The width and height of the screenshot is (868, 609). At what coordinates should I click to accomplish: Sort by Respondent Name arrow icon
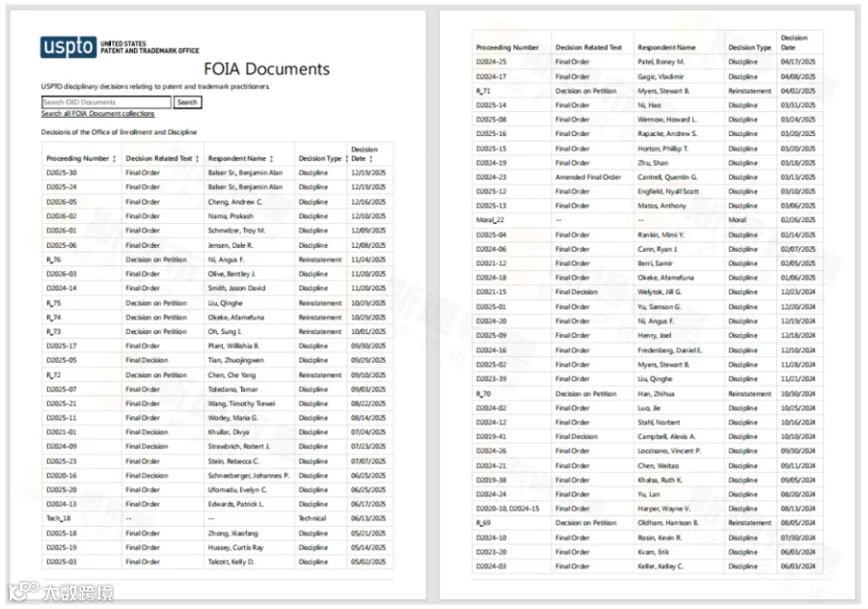(x=271, y=159)
